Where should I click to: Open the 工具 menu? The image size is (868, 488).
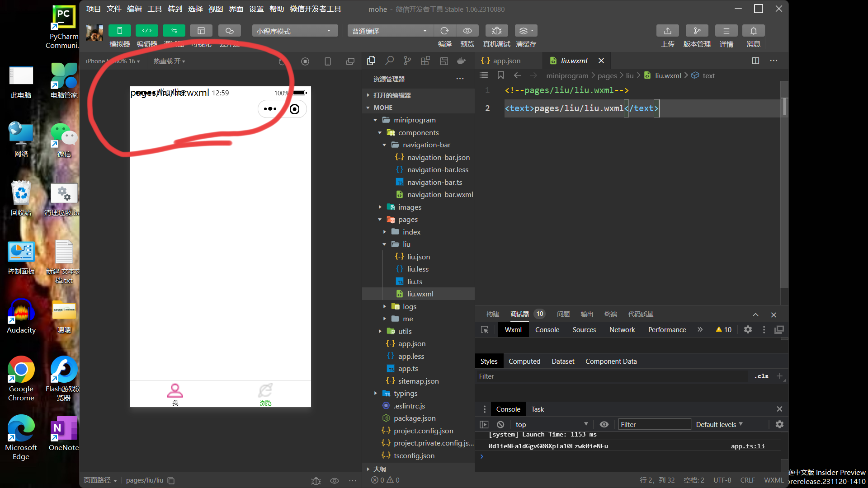[154, 9]
